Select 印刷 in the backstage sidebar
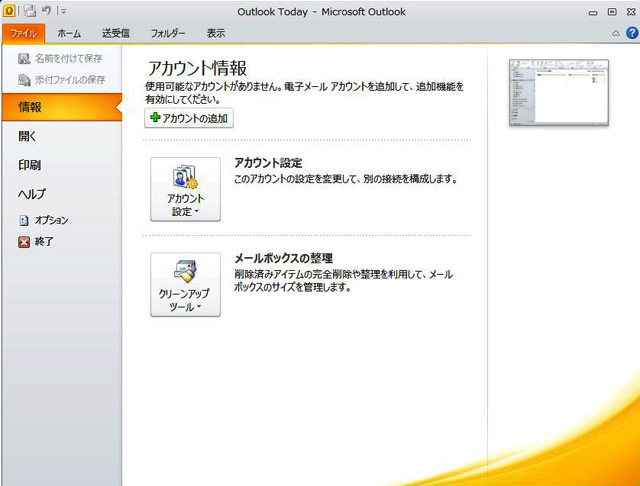 click(29, 165)
